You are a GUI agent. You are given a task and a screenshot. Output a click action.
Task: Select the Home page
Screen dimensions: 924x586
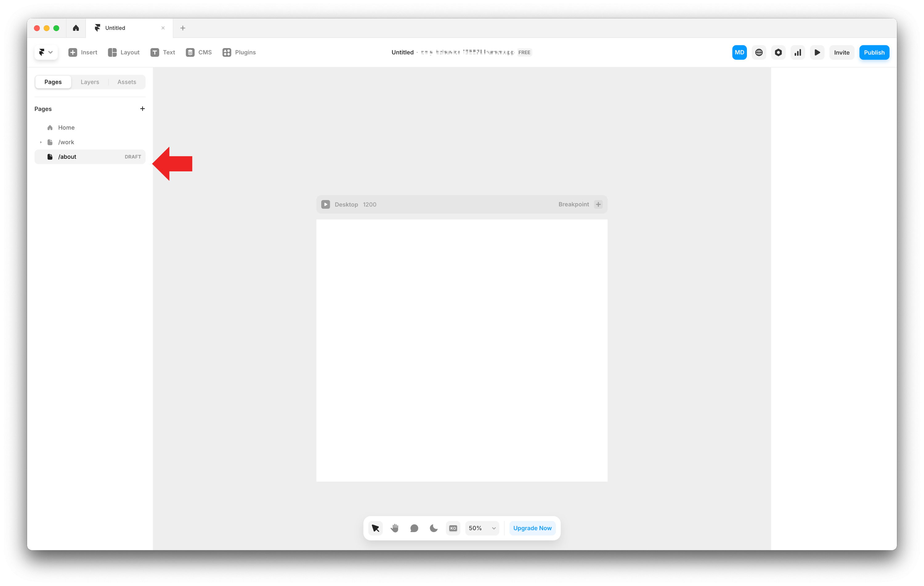coord(67,128)
